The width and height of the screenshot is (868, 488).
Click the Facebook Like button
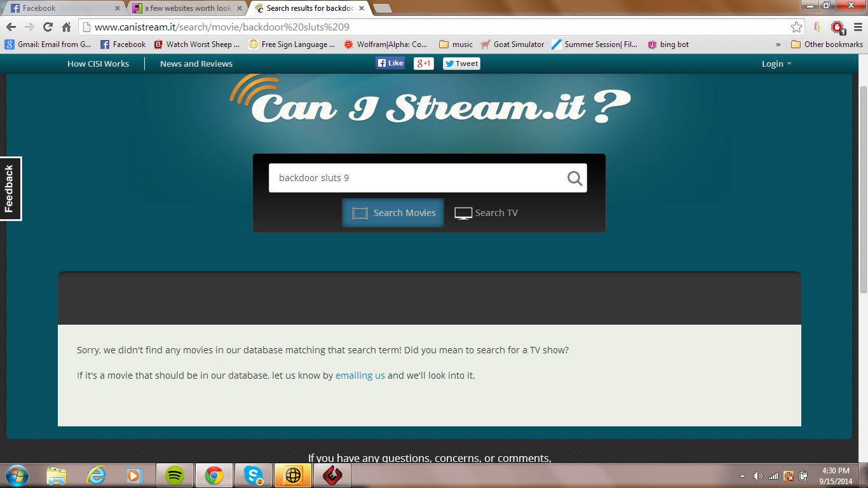[x=390, y=64]
